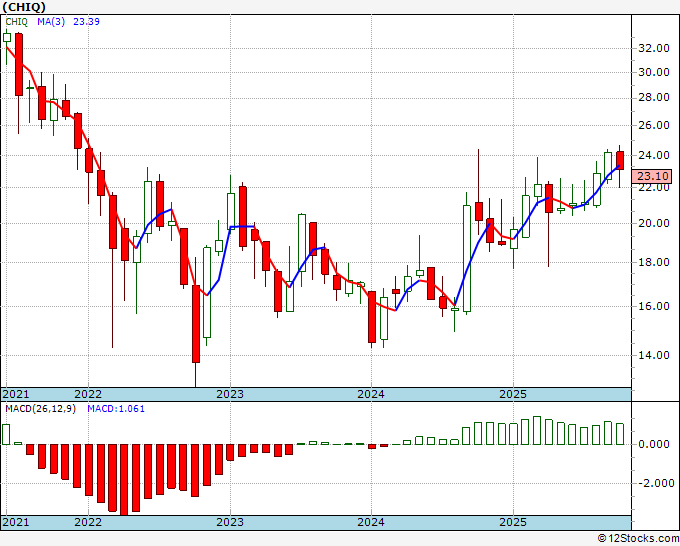The width and height of the screenshot is (680, 546).
Task: Click 2025 on the MACD timeline
Action: tap(513, 522)
